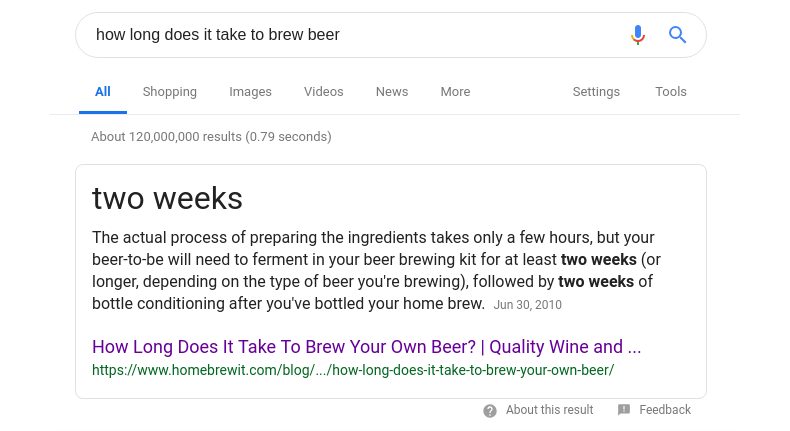Open the Images tab
The image size is (790, 431).
[250, 92]
